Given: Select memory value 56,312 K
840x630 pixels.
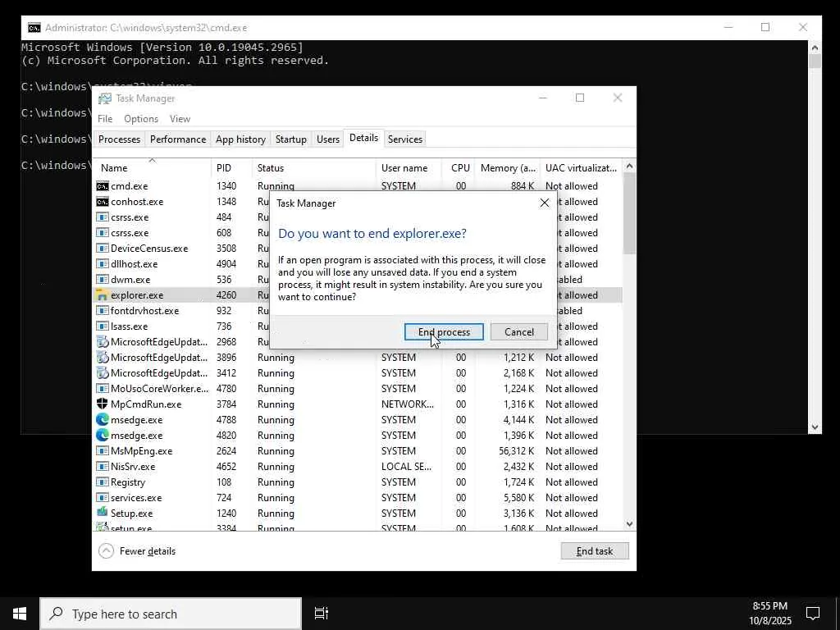Looking at the screenshot, I should tap(517, 451).
